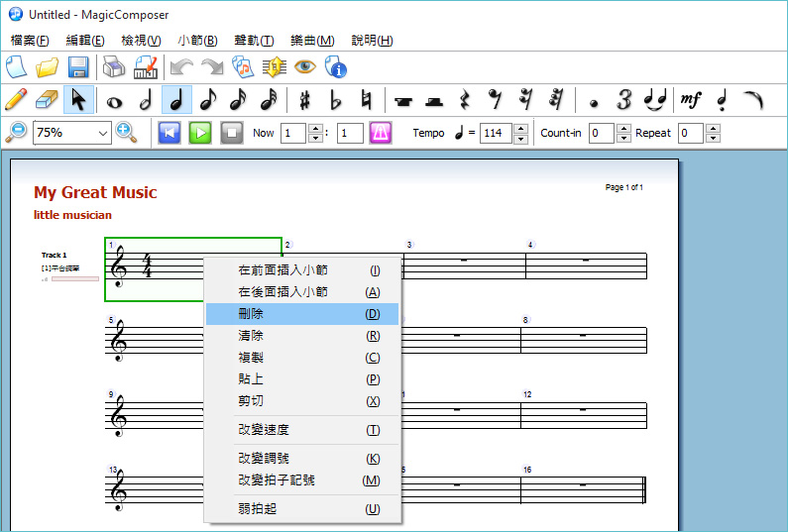The width and height of the screenshot is (788, 532).
Task: Apply the sharp accidental
Action: [305, 100]
